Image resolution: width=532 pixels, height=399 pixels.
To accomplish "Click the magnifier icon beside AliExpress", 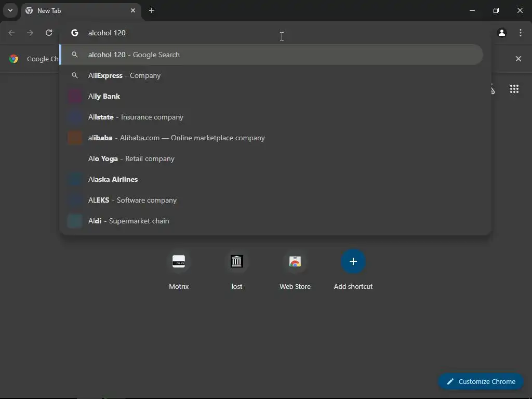I will [75, 75].
